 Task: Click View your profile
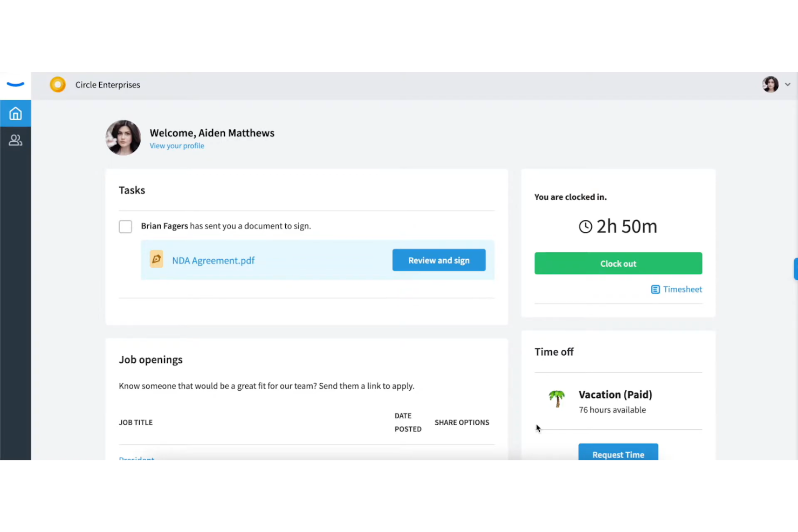click(177, 146)
